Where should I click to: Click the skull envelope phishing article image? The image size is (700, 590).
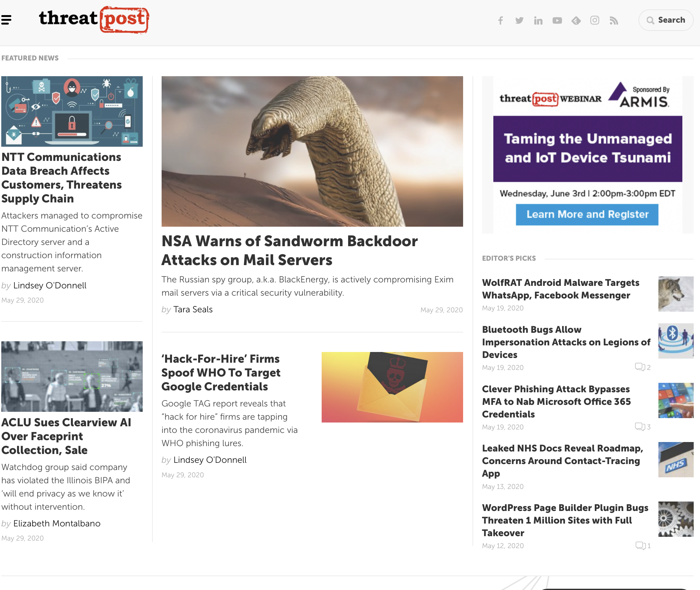coord(392,387)
